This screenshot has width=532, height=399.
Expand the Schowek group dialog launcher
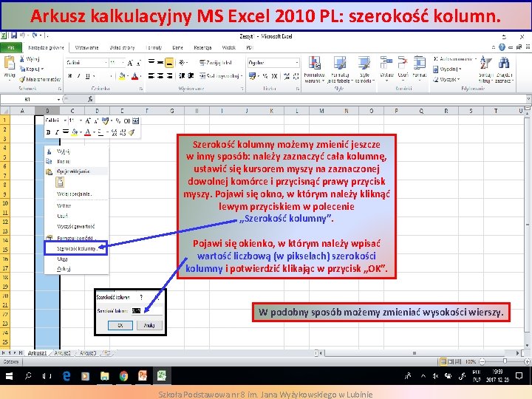click(60, 89)
